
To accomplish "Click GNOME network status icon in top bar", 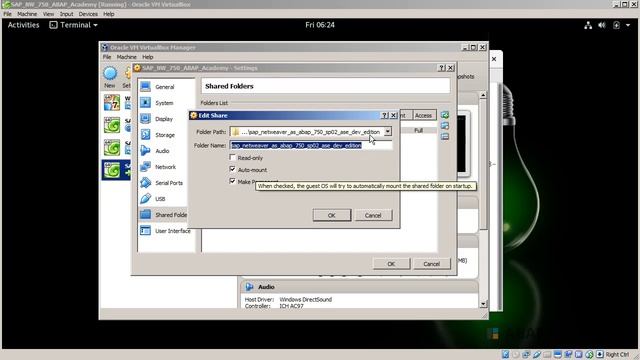I will coord(588,25).
